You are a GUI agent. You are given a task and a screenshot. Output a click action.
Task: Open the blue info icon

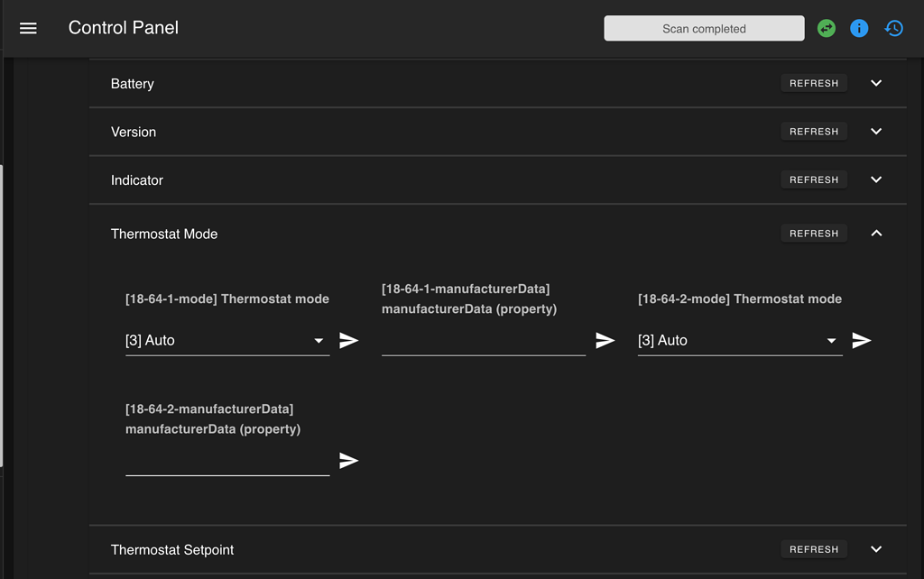(859, 28)
